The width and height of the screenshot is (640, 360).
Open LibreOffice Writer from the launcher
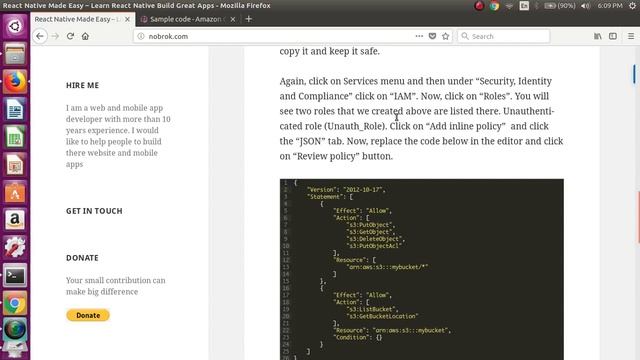pyautogui.click(x=15, y=109)
